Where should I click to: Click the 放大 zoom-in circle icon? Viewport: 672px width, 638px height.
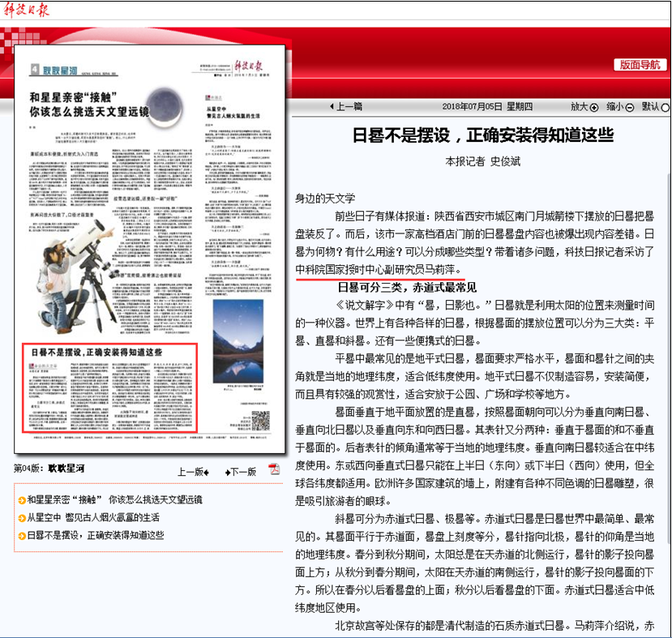coord(593,107)
